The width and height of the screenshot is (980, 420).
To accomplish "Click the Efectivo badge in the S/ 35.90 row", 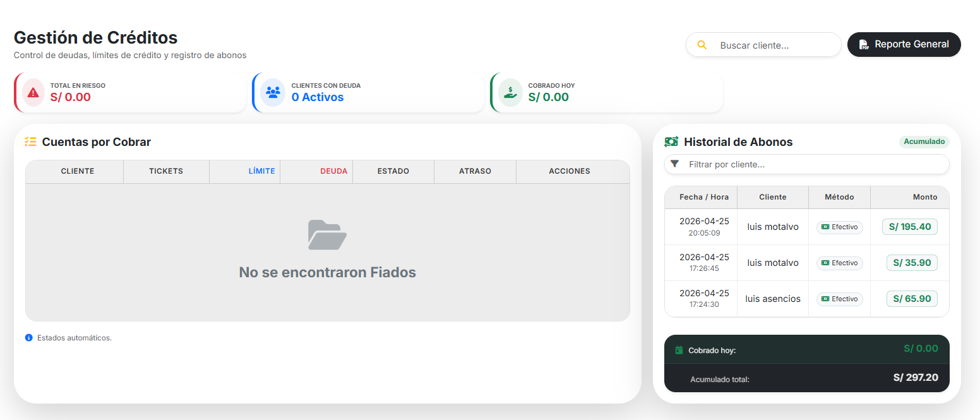I will coord(840,263).
